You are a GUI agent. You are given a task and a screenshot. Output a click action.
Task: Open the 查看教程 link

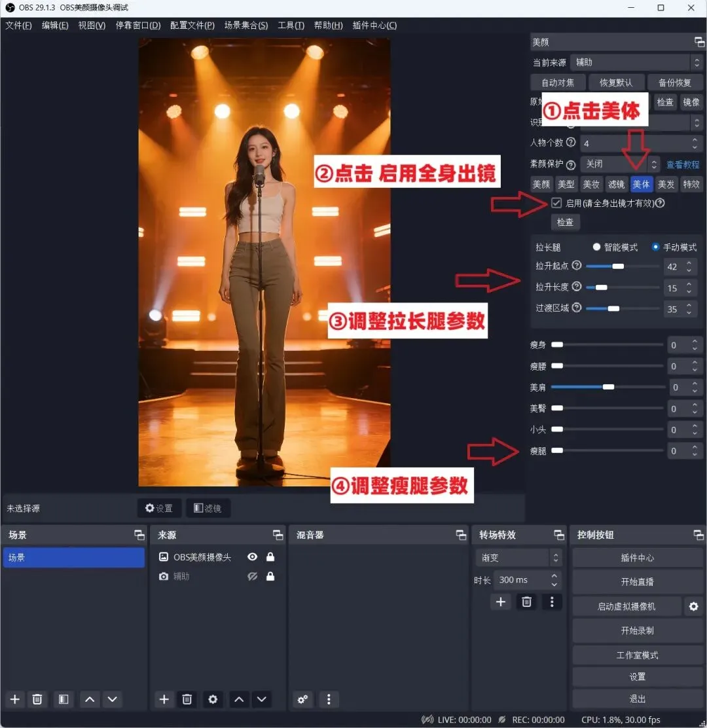(x=682, y=164)
